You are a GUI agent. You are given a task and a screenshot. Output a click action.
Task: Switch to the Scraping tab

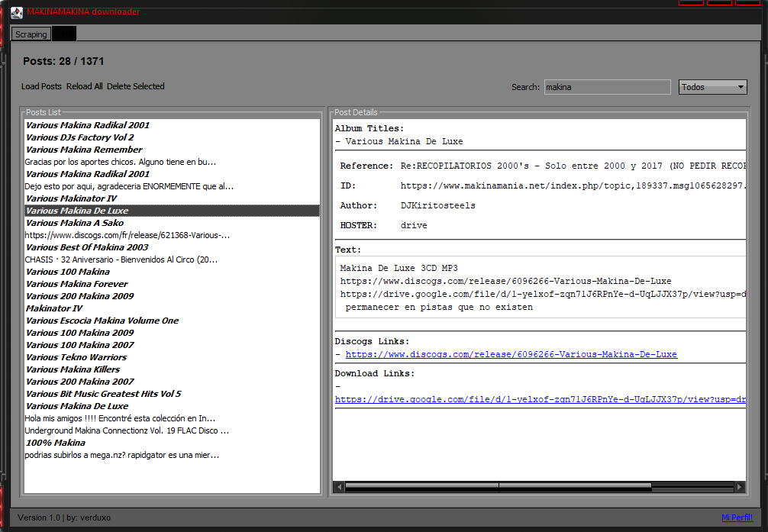(x=31, y=34)
